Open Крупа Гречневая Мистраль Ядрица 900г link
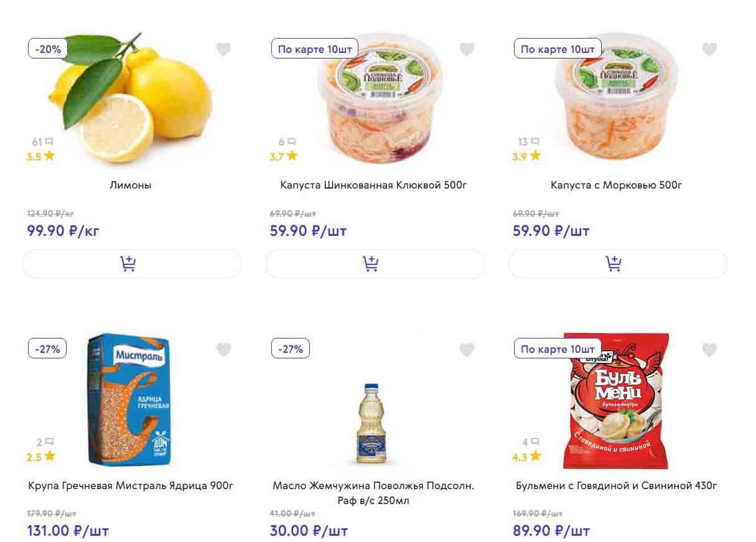The width and height of the screenshot is (756, 542). click(131, 485)
